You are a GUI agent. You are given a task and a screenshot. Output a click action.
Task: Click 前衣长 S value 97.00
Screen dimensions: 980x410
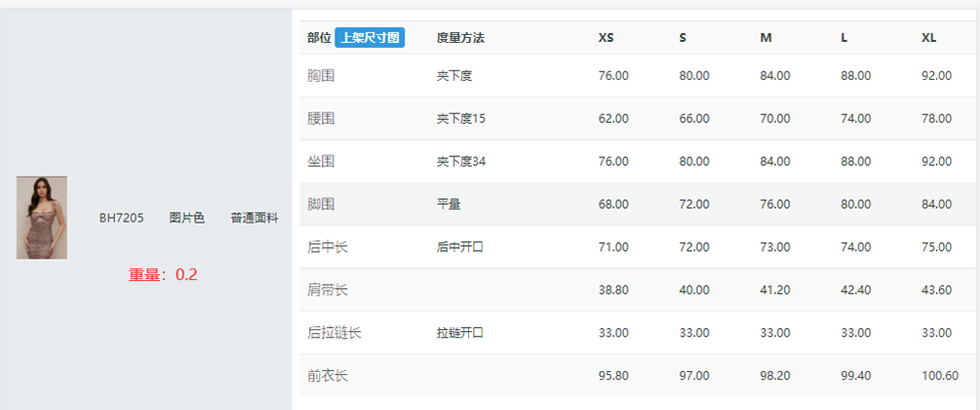click(694, 376)
